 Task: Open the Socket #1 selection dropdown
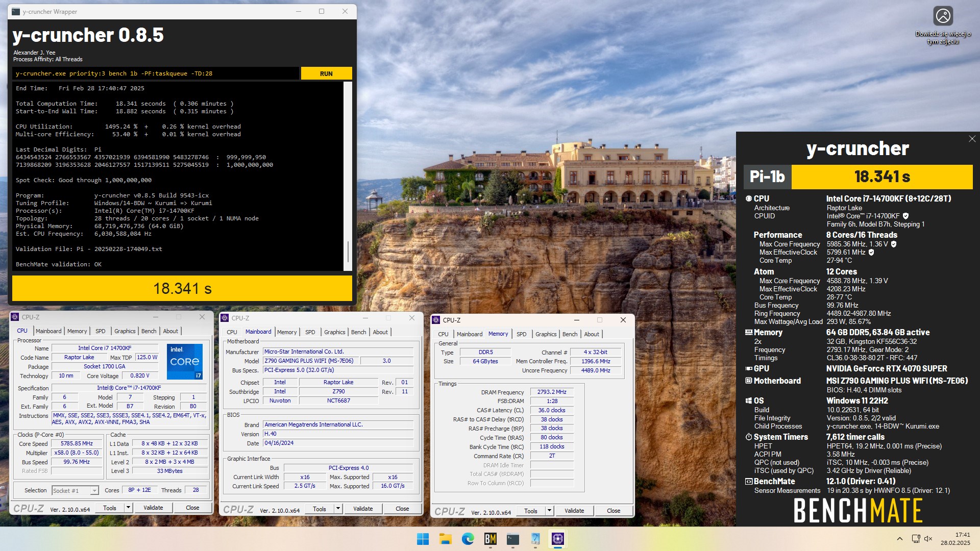[x=75, y=490]
